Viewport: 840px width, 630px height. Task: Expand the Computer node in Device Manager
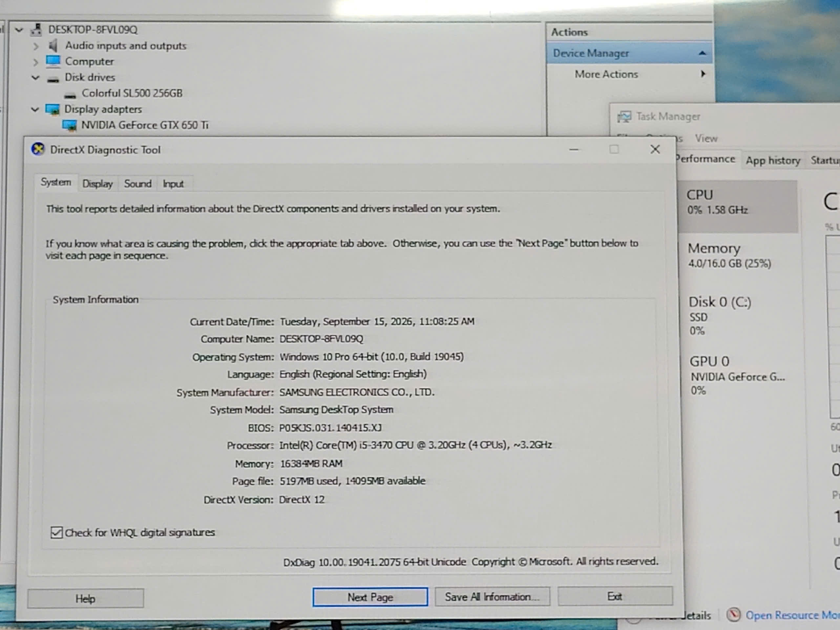pos(36,62)
